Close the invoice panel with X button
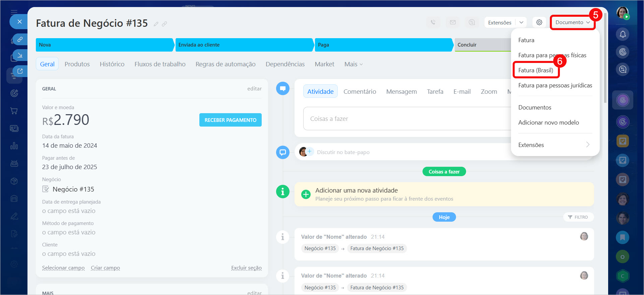This screenshot has height=295, width=644. tap(20, 22)
